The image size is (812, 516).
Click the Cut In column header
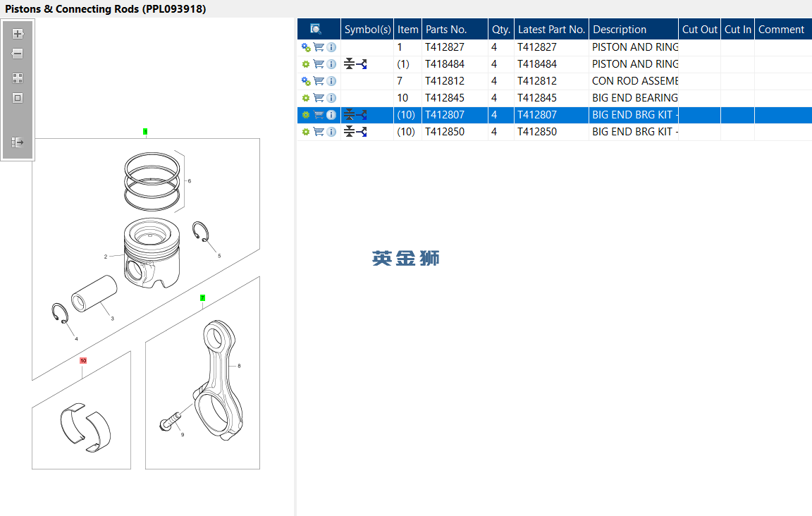pyautogui.click(x=737, y=29)
